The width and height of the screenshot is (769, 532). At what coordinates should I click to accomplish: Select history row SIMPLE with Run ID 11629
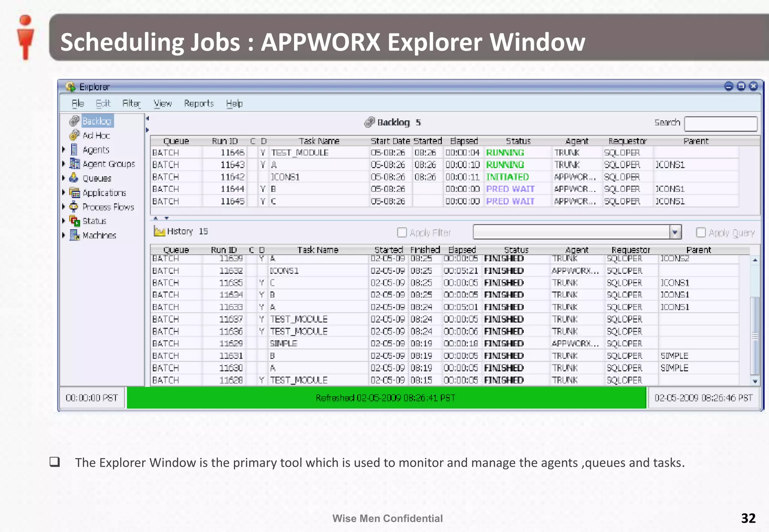point(445,343)
